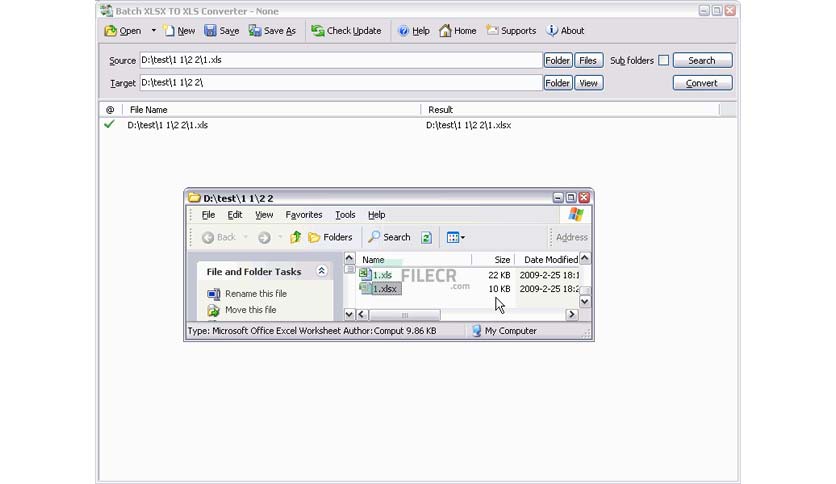Viewport: 836px width, 484px height.
Task: Click into the Source path field
Action: point(341,60)
